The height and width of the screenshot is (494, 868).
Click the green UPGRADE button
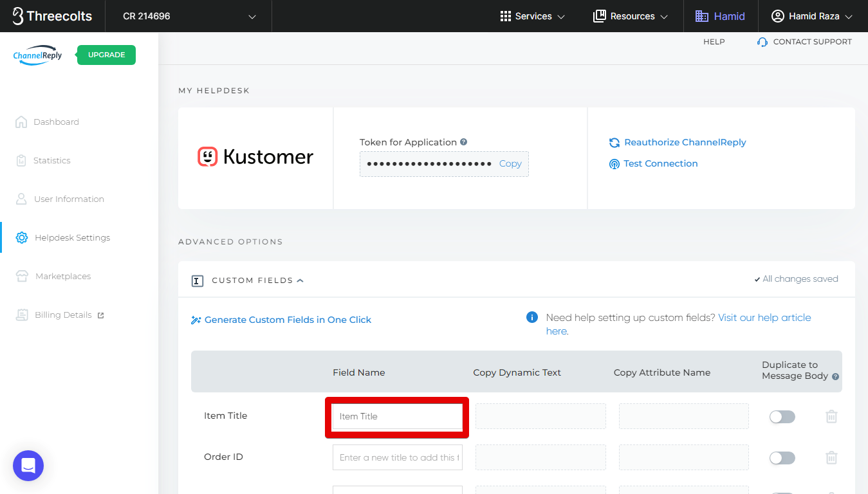106,55
